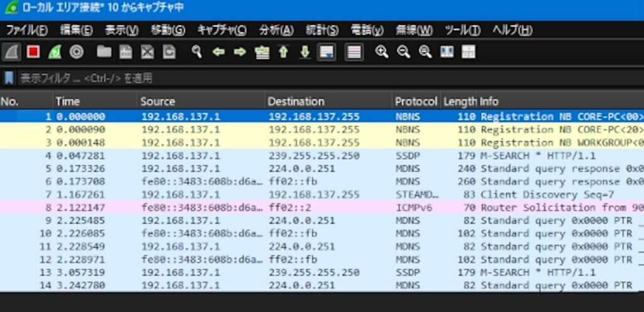
Task: Stop the running packet capture
Action: point(33,52)
